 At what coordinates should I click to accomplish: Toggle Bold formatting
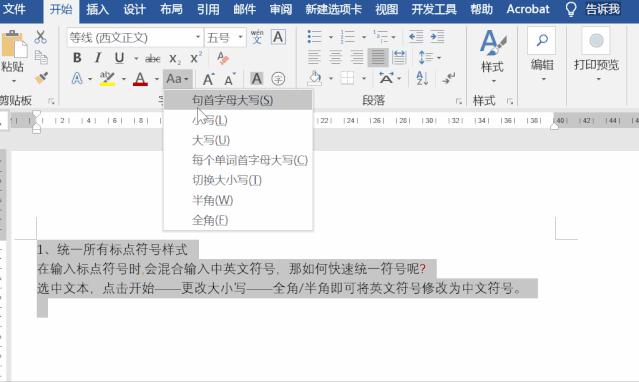click(x=77, y=58)
